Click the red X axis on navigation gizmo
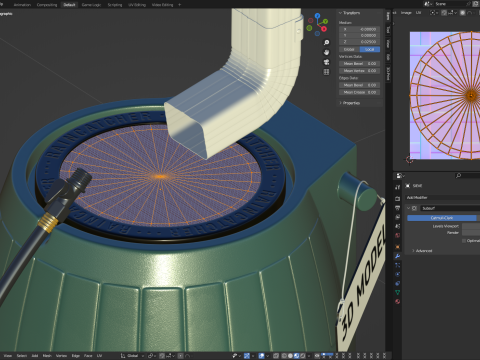The image size is (480, 360). pos(323,29)
